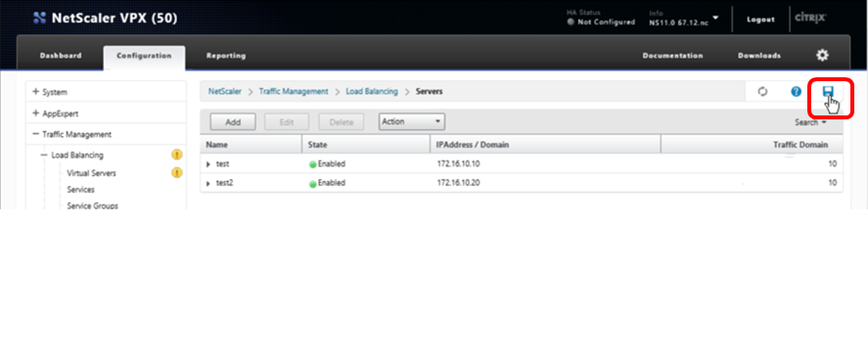Sort by Traffic Domain column header

point(753,145)
